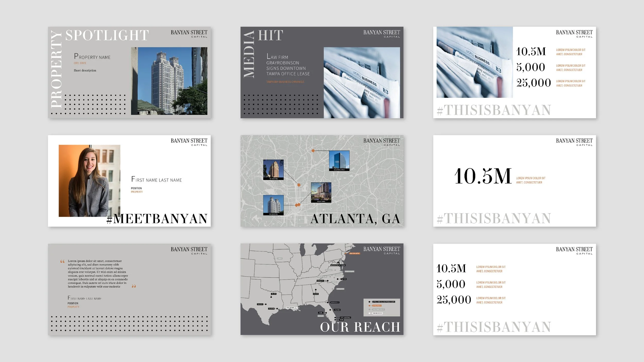Click the woman's portrait photo
The width and height of the screenshot is (644, 362).
pos(89,180)
